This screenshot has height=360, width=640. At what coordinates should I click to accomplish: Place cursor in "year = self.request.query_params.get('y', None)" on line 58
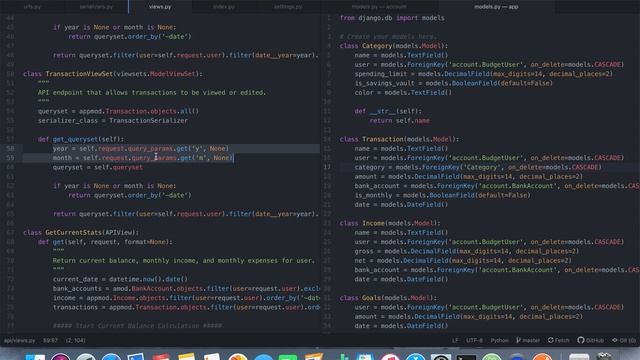[141, 149]
